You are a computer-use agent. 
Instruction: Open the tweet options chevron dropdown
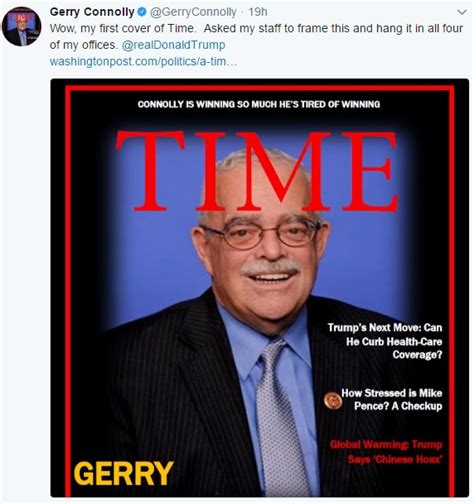(462, 12)
